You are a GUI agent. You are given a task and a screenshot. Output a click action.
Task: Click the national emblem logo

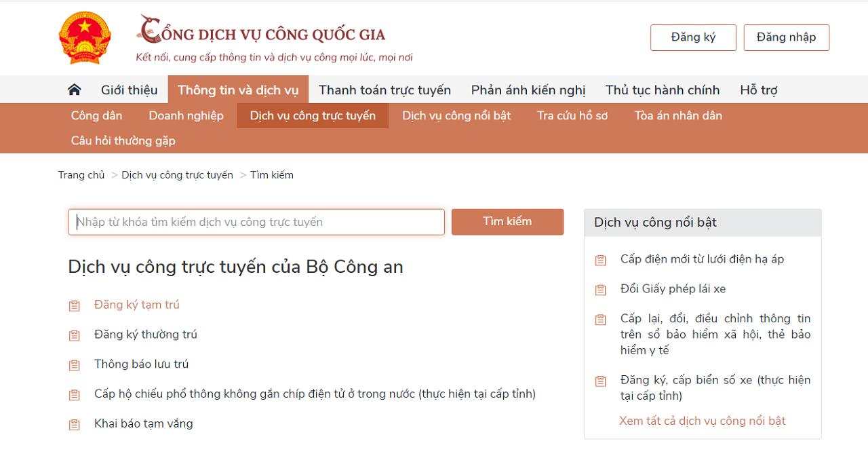tap(85, 38)
